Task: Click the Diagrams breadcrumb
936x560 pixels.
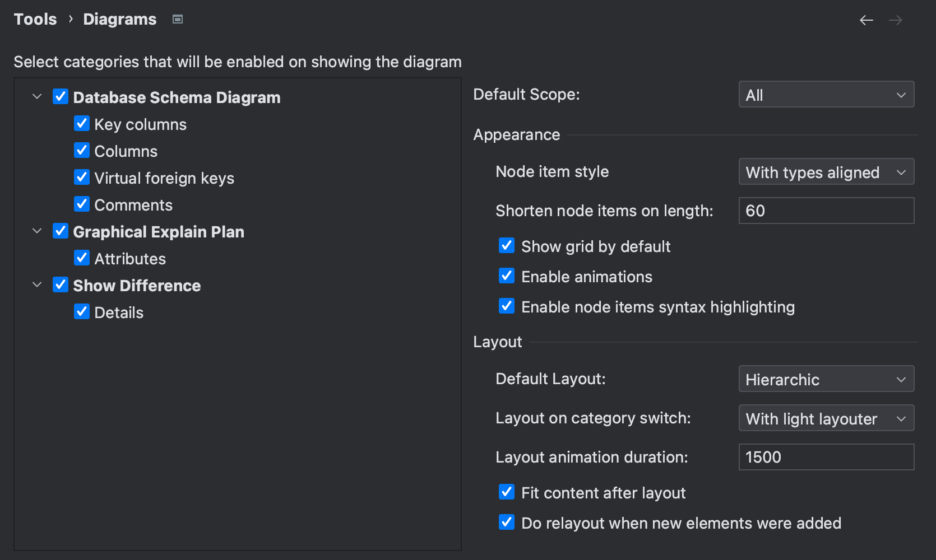Action: pos(119,18)
